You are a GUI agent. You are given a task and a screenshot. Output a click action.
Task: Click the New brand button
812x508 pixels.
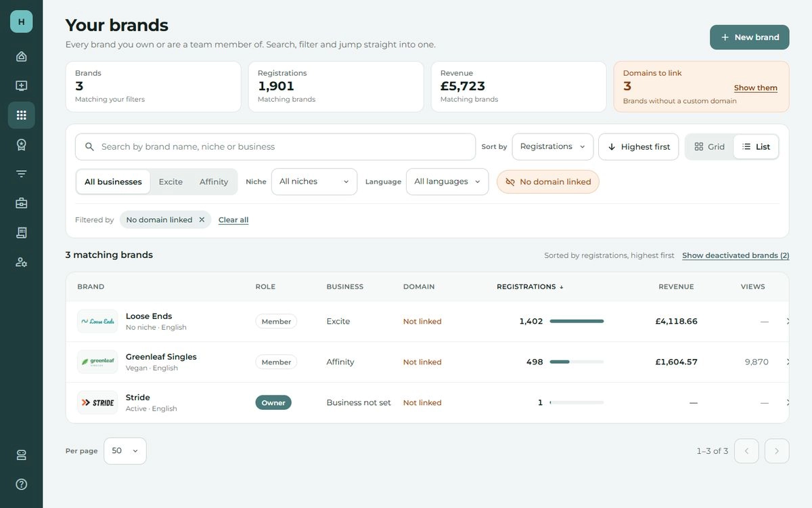(x=749, y=37)
